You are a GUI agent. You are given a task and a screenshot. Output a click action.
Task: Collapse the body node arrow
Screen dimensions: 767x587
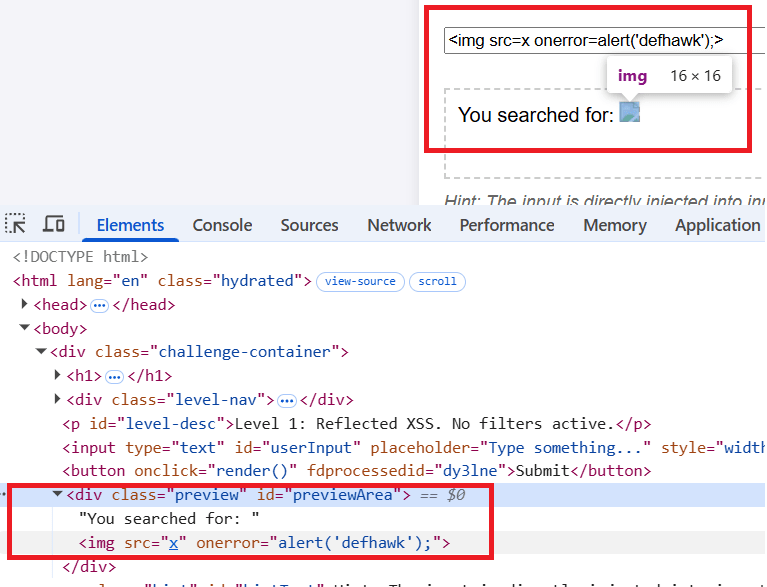point(25,329)
